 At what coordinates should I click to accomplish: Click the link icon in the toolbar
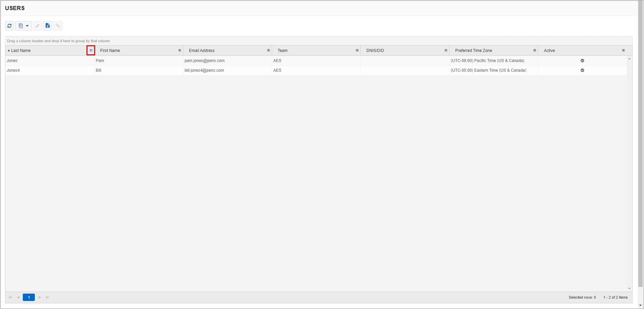[x=58, y=26]
